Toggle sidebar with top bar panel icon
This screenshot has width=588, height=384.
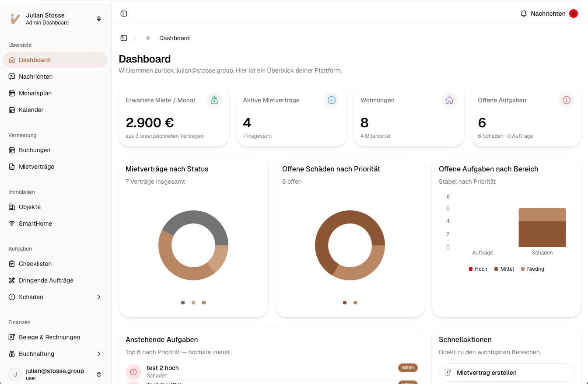(x=124, y=14)
